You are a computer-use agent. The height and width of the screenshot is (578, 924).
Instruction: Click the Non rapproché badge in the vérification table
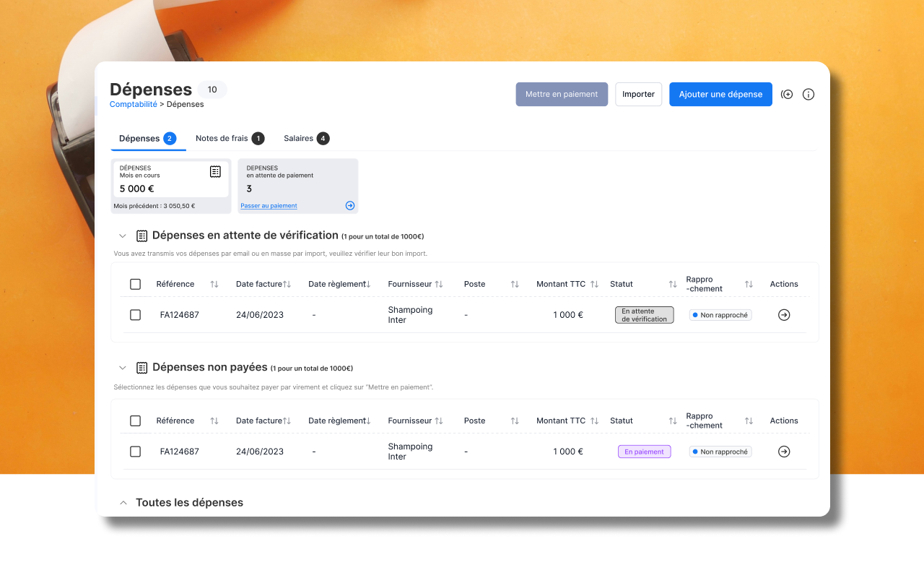pos(720,315)
